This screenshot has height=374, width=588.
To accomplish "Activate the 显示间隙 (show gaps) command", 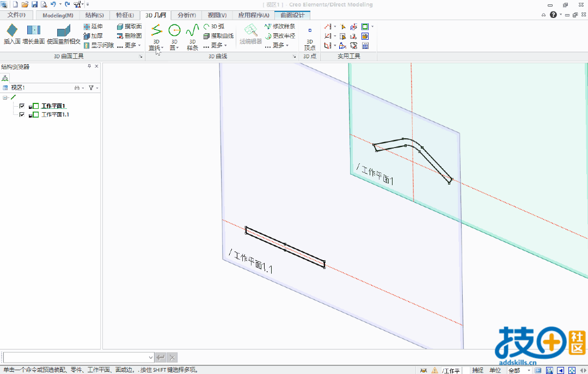I will click(x=99, y=45).
